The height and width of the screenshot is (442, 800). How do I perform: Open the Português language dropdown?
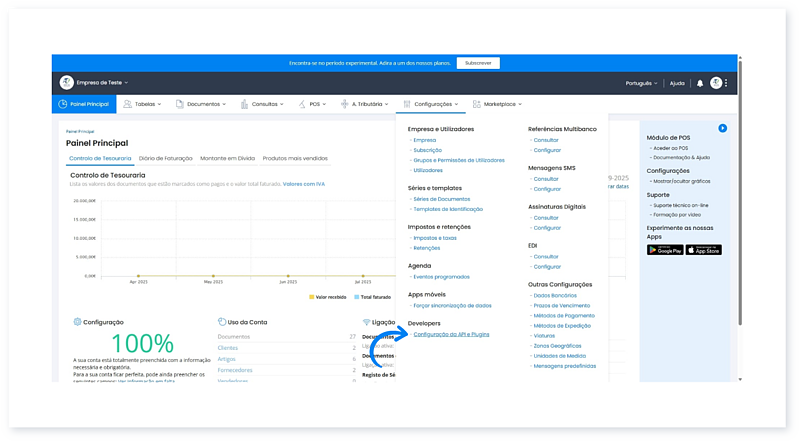coord(641,83)
